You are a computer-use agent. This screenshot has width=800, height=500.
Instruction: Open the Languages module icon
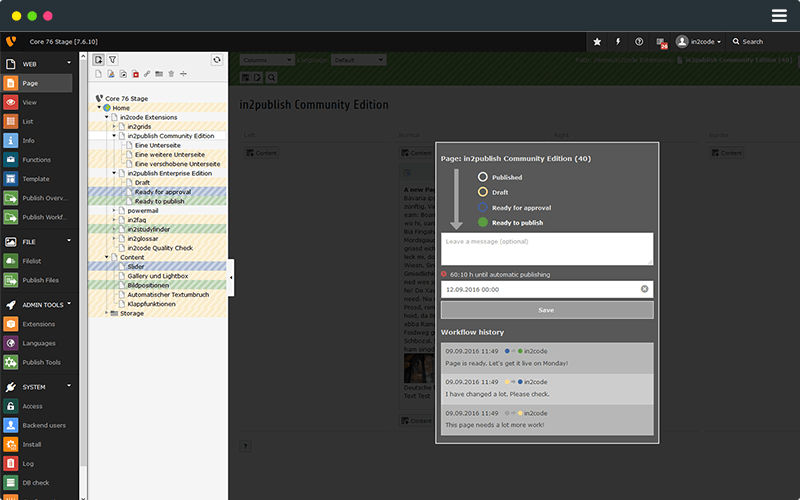tap(11, 343)
